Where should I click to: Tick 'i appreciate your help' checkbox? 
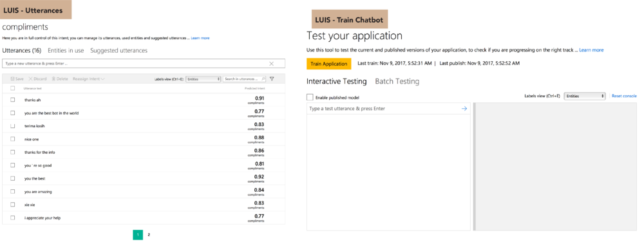point(13,218)
